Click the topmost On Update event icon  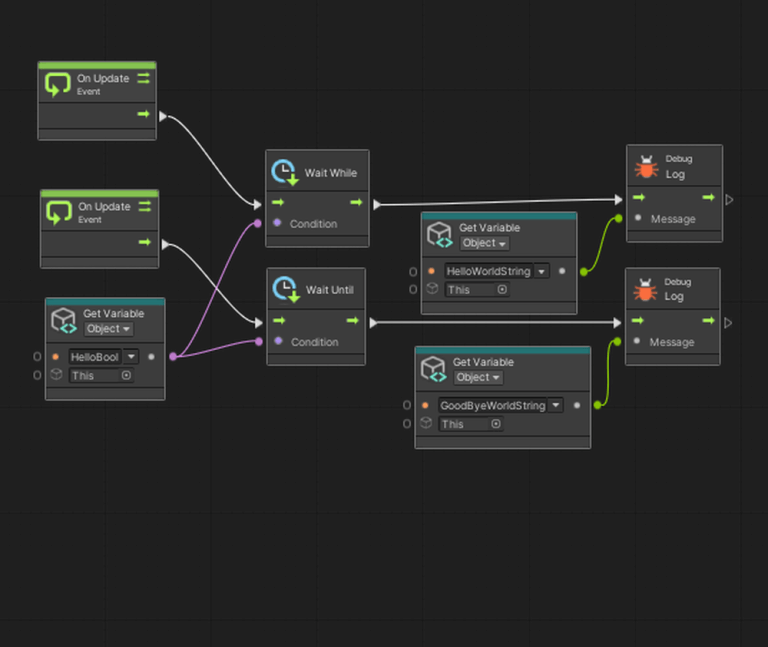point(58,84)
